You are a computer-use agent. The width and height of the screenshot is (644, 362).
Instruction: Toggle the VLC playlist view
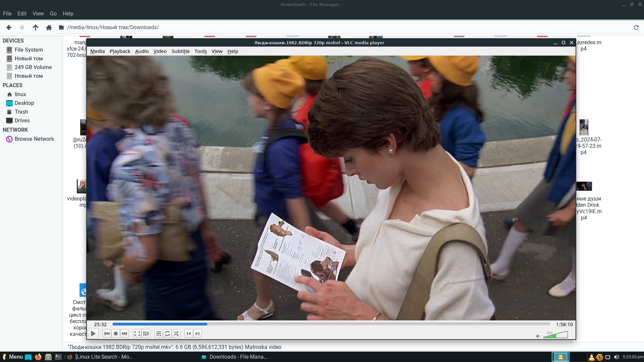pyautogui.click(x=159, y=334)
